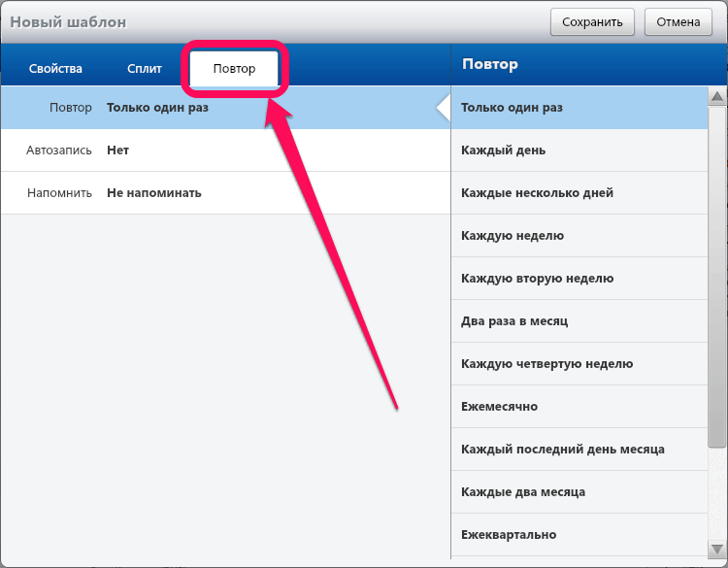Screen dimensions: 728x568
Task: Select the Повтор tab
Action: click(x=234, y=69)
